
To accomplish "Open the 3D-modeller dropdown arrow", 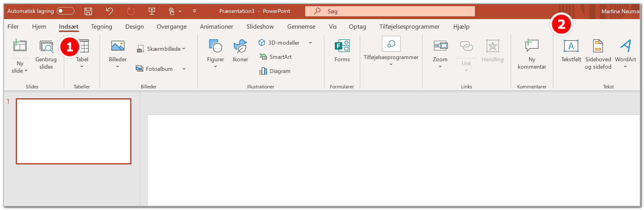I will click(310, 43).
